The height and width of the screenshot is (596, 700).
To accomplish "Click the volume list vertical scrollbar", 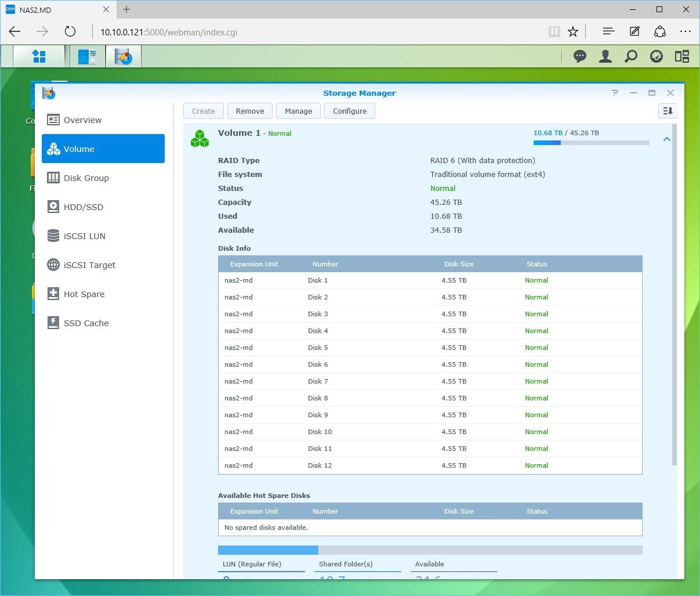I will point(674,295).
